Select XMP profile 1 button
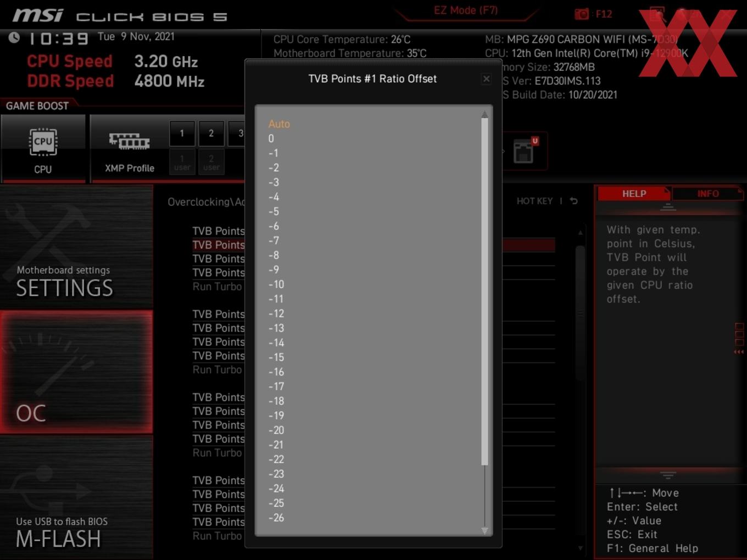Viewport: 747px width, 560px height. tap(182, 133)
